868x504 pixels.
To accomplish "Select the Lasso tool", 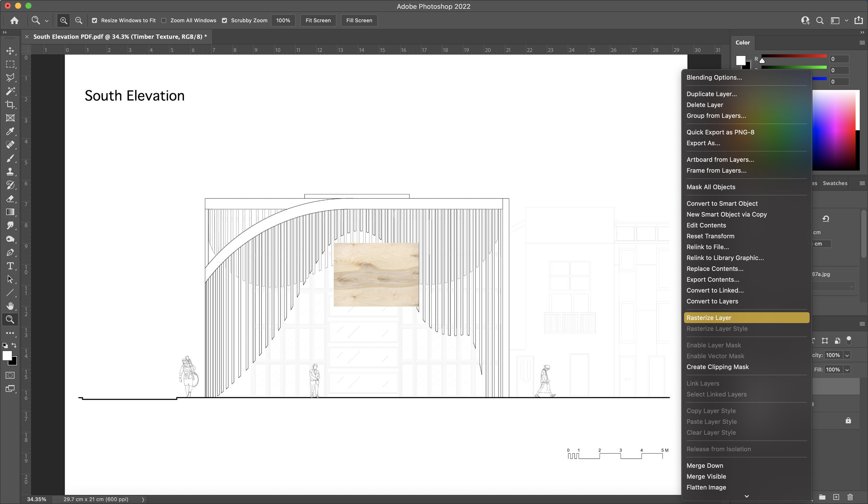I will pos(10,78).
